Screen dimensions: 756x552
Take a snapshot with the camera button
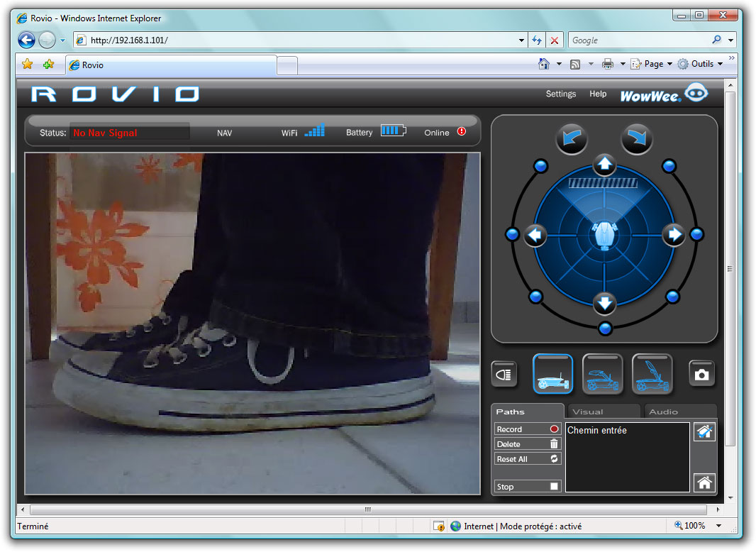tap(701, 374)
